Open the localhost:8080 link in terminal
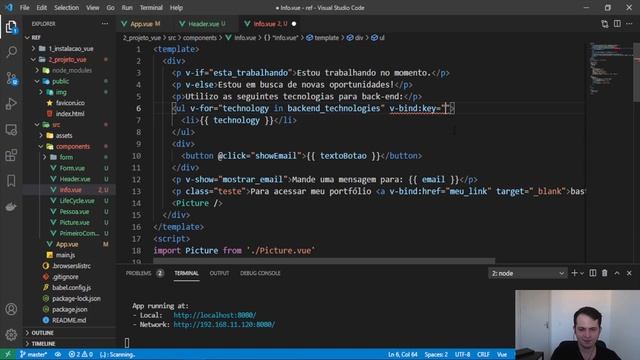The image size is (640, 360). click(215, 315)
